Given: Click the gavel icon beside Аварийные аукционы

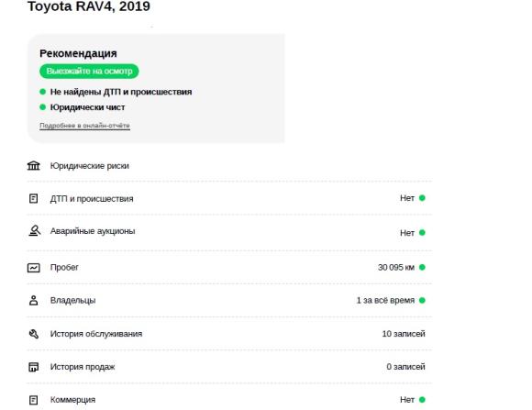Looking at the screenshot, I should pos(34,231).
